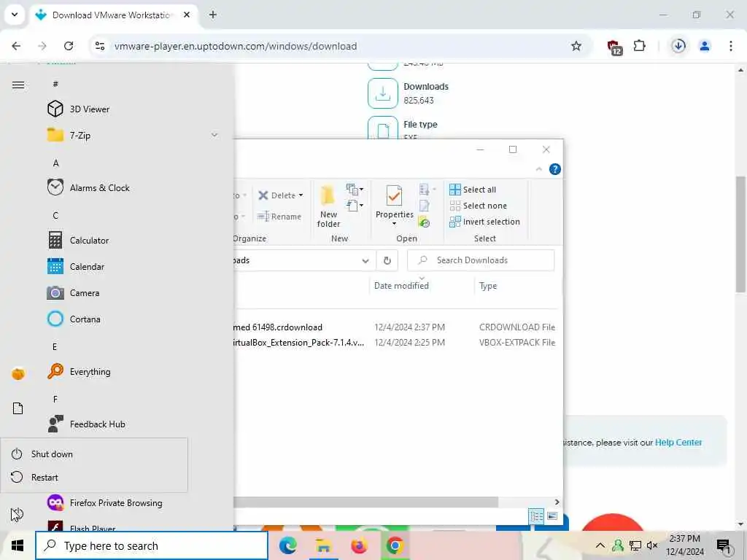The width and height of the screenshot is (747, 560).
Task: Expand the Properties dropdown arrow
Action: pos(394,224)
